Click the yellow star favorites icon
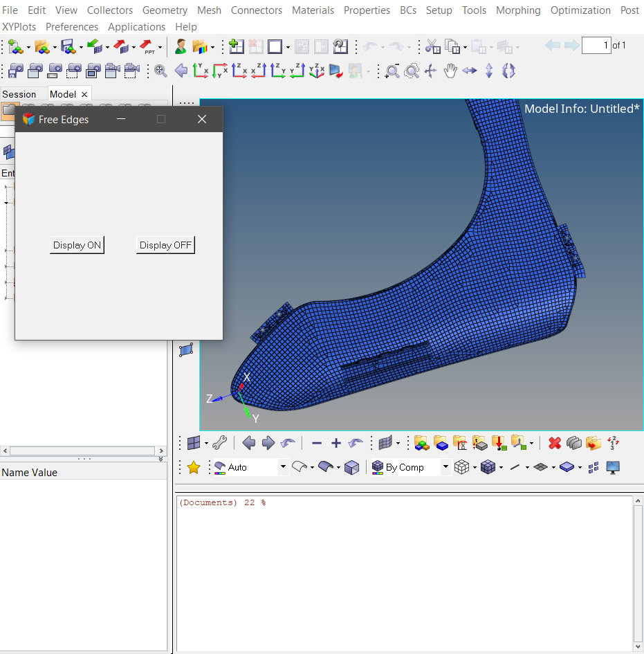This screenshot has width=644, height=654. pos(194,468)
